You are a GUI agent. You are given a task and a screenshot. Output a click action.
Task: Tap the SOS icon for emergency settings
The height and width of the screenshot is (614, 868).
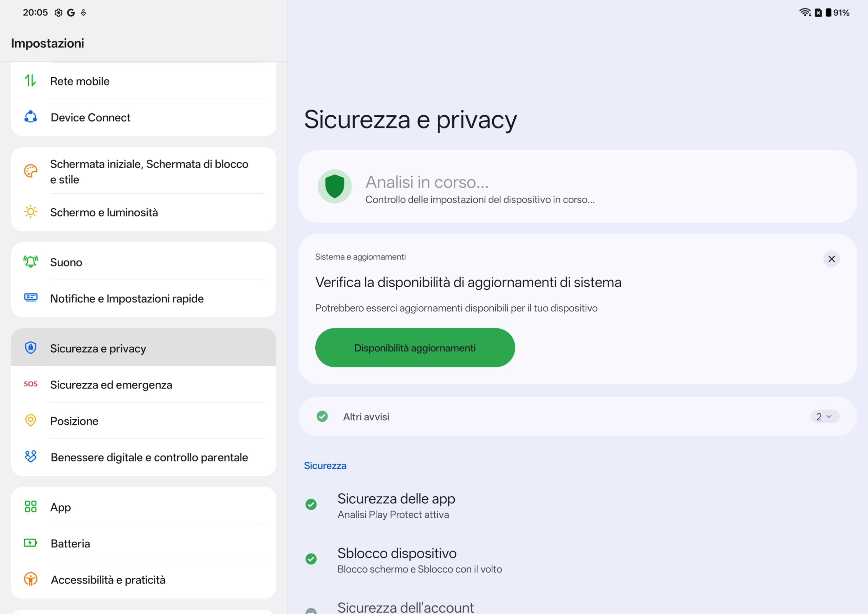pyautogui.click(x=31, y=384)
